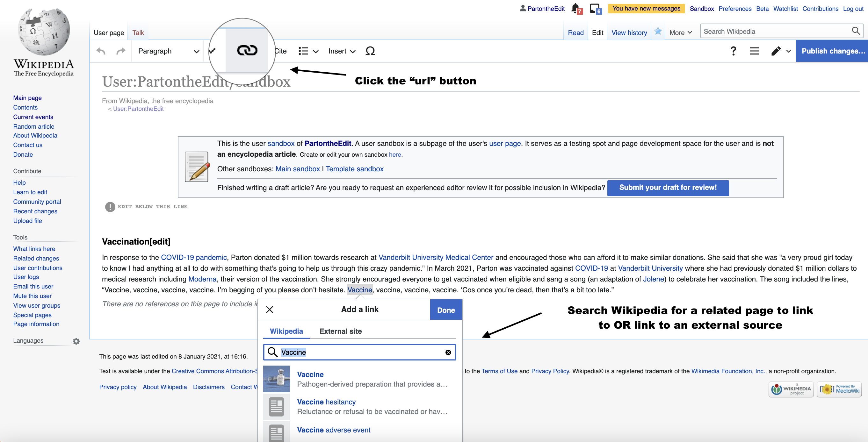Click the pencil switch-editor icon
The height and width of the screenshot is (442, 868).
point(776,51)
